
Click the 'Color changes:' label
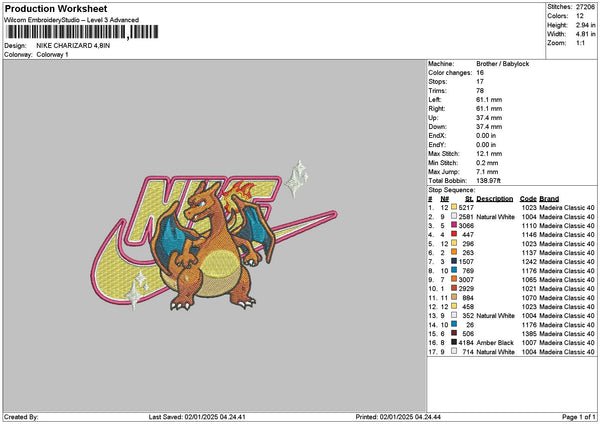[450, 73]
